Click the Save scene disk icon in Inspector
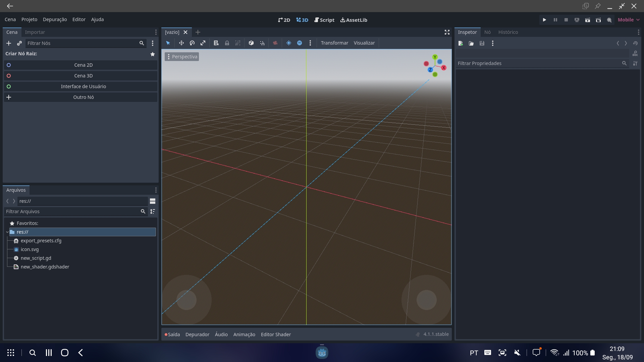 [482, 43]
